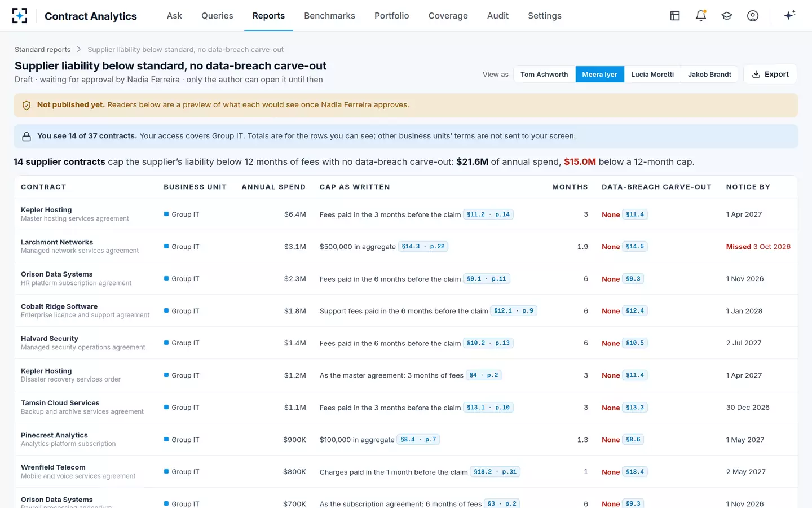Open citation §10.2 · p.13 for Halvard Security
Image resolution: width=812 pixels, height=508 pixels.
coord(488,343)
